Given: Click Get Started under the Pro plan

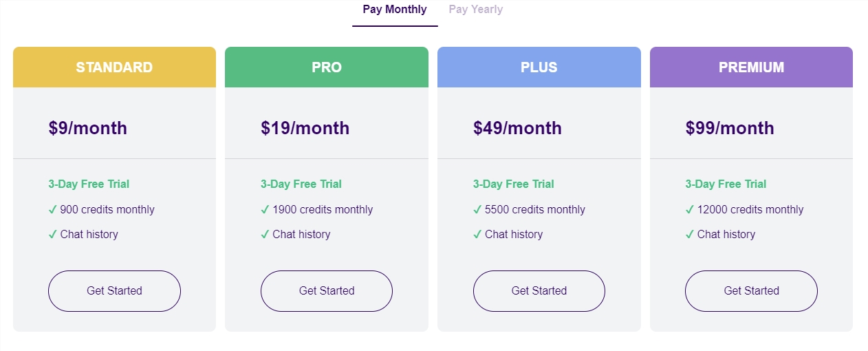Looking at the screenshot, I should point(327,290).
